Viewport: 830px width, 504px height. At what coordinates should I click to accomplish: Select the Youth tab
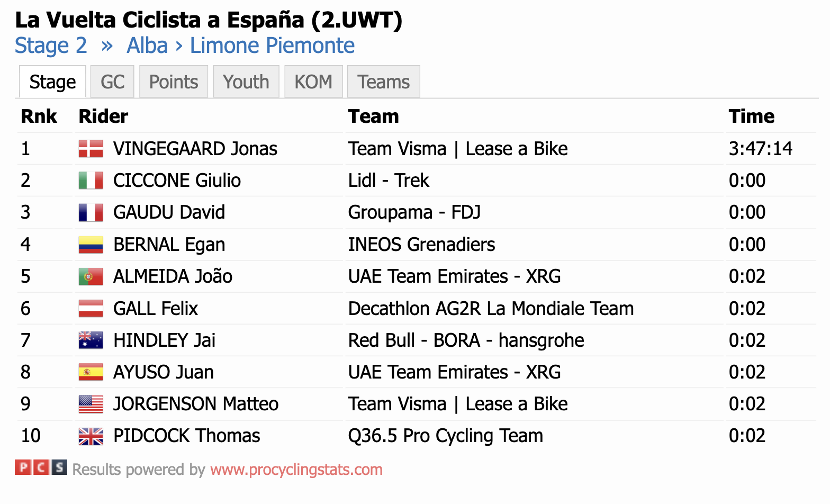pos(246,82)
